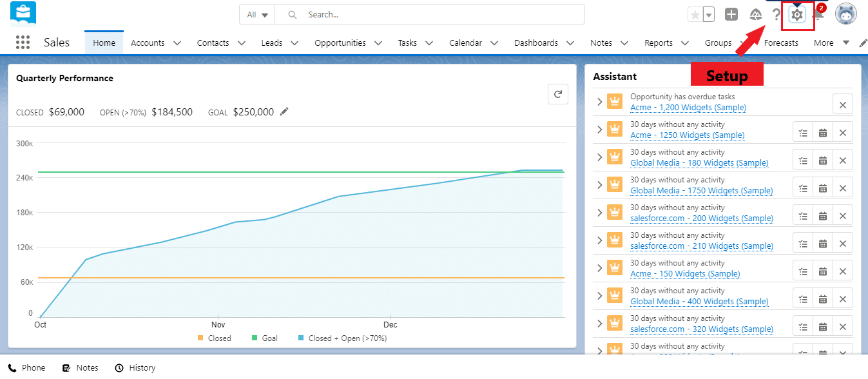Open the Trailhead guidance icon in header
The height and width of the screenshot is (379, 868).
756,14
